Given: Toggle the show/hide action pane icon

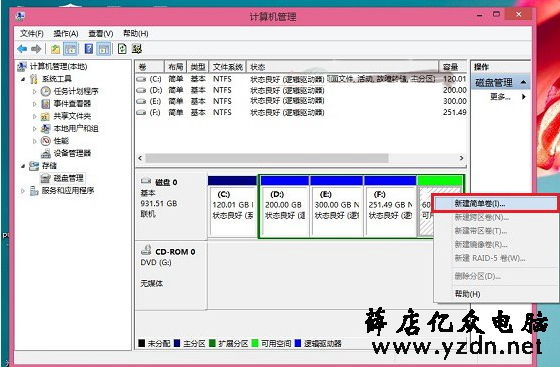Looking at the screenshot, I should (x=104, y=49).
